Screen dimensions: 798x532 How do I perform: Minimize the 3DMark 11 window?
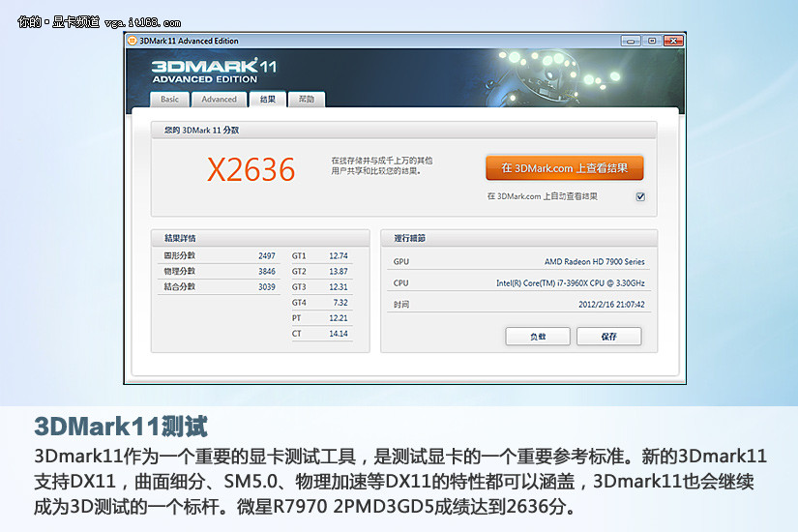pyautogui.click(x=630, y=41)
